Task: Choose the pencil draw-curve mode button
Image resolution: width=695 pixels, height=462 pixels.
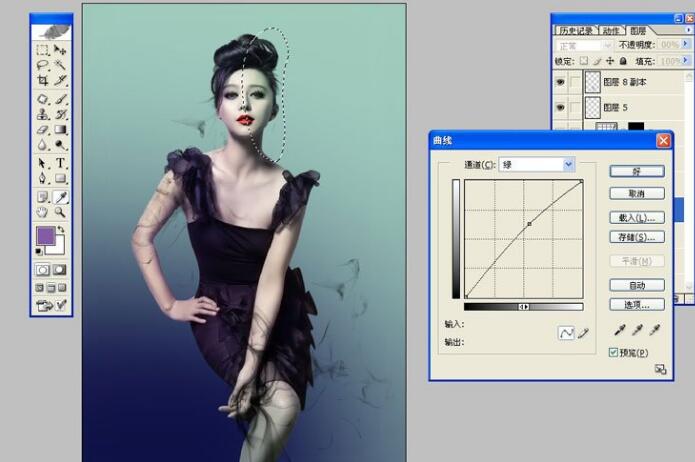Action: (x=583, y=333)
